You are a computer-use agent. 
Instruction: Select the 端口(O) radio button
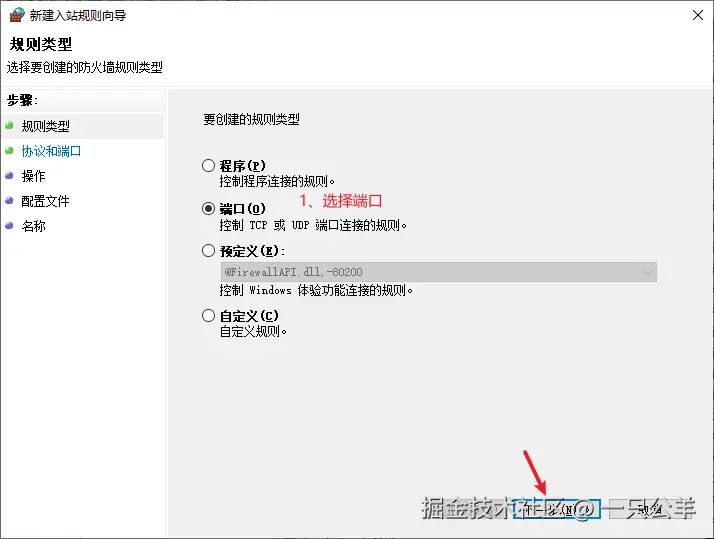pos(209,208)
